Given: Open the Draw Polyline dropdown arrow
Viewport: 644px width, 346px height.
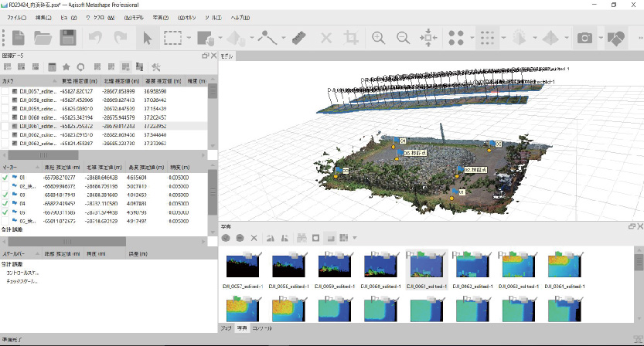Looking at the screenshot, I should [284, 38].
